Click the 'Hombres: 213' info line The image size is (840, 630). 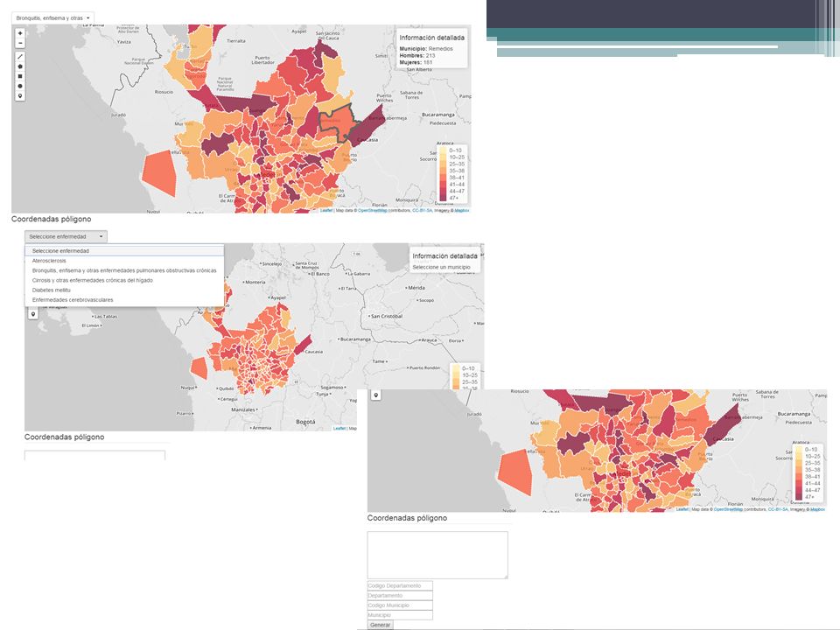[x=417, y=55]
